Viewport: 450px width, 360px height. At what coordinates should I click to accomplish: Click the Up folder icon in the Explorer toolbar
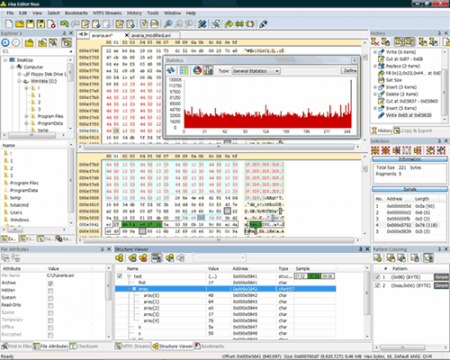coord(29,42)
